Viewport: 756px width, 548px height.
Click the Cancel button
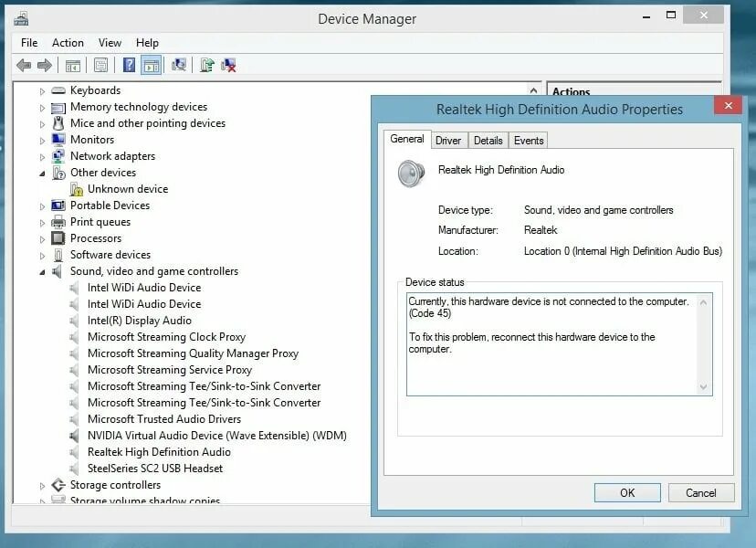coord(700,492)
